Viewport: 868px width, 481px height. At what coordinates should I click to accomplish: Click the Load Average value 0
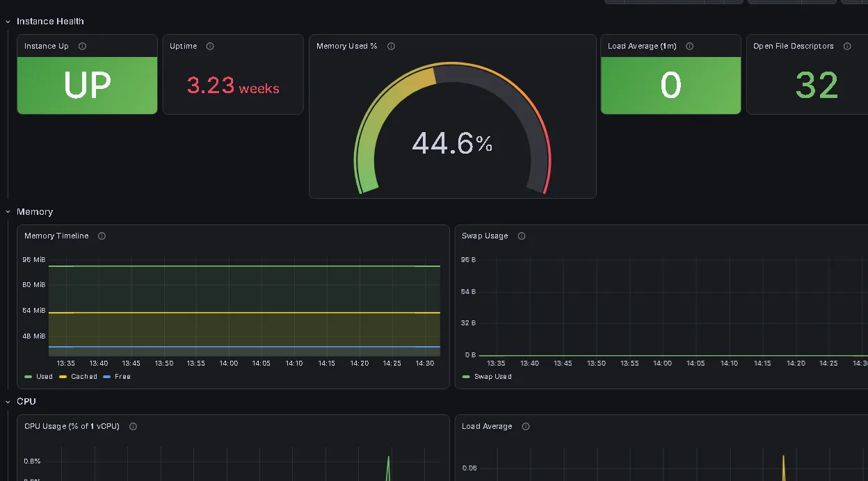(x=671, y=85)
